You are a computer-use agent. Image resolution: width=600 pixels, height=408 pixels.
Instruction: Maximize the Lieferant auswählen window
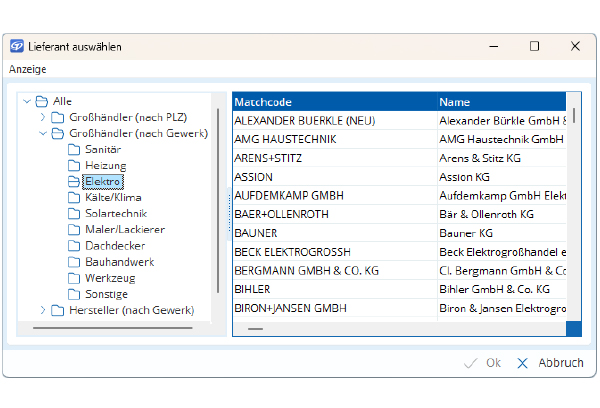[535, 46]
